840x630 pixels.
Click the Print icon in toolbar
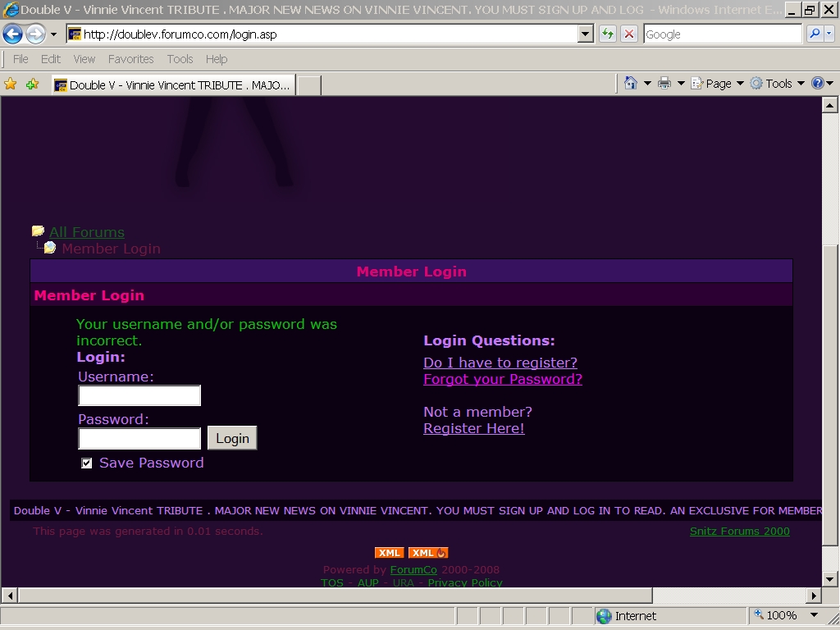point(664,84)
